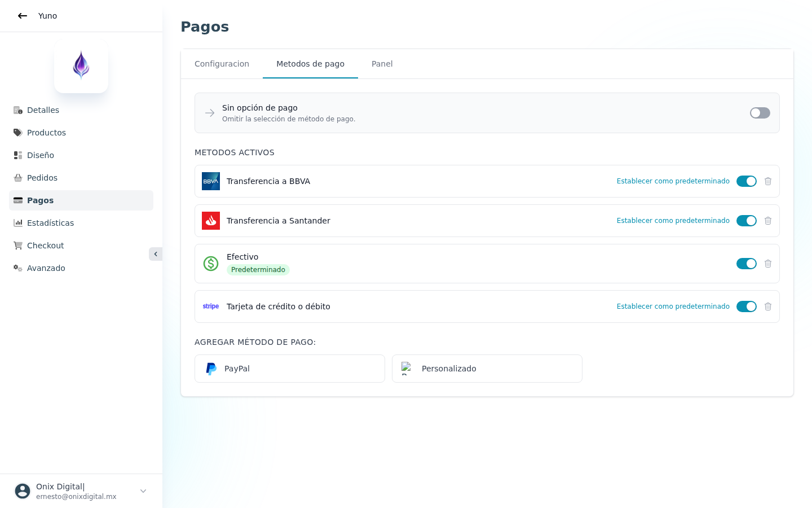Enable the Sin opción de pago toggle
The image size is (812, 508).
point(760,113)
